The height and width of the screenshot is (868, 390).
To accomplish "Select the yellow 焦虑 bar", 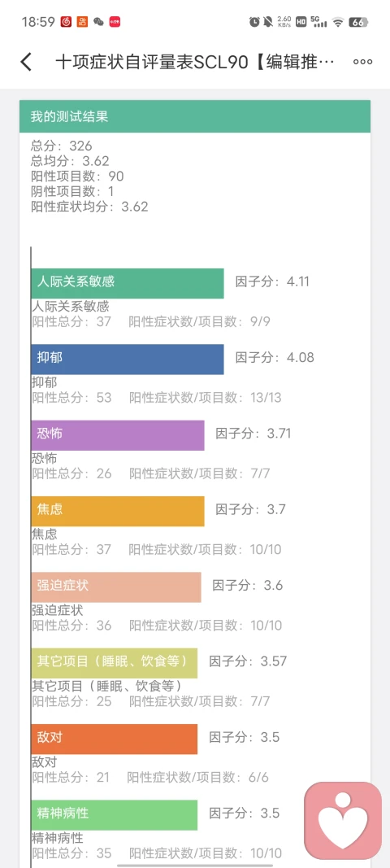I will tap(118, 511).
